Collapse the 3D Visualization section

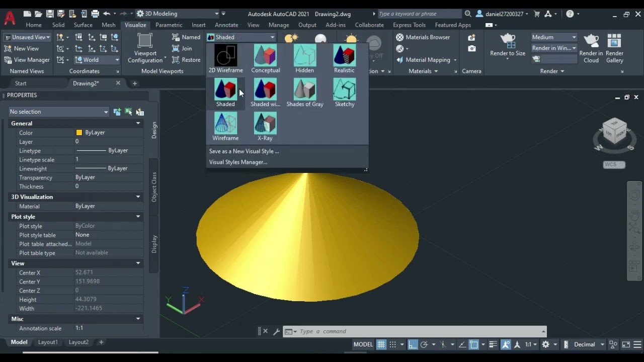pyautogui.click(x=138, y=197)
